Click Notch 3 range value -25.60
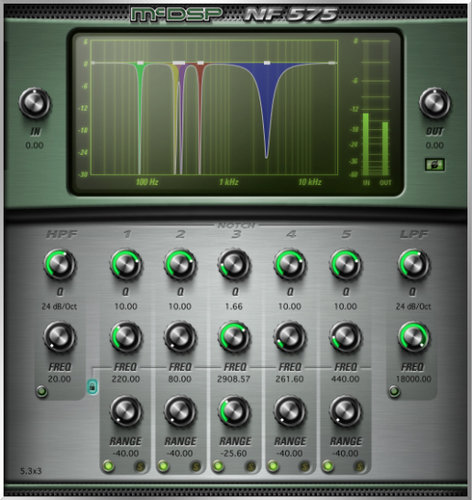Screen dimensions: 472x500 (234, 453)
